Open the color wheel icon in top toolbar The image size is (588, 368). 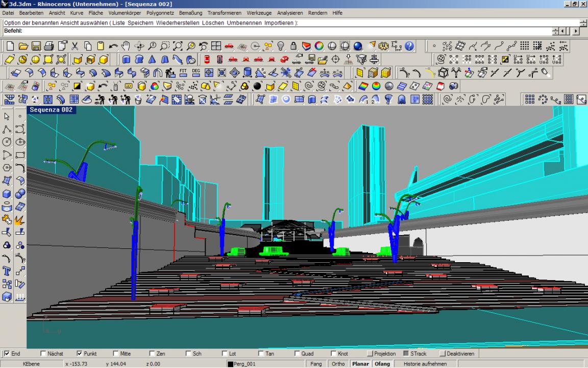[x=319, y=46]
